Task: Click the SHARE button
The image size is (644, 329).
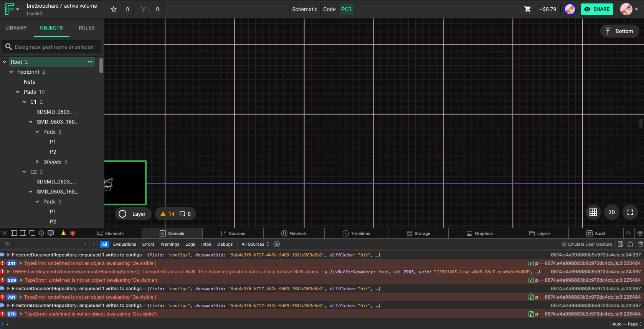Action: coord(597,9)
